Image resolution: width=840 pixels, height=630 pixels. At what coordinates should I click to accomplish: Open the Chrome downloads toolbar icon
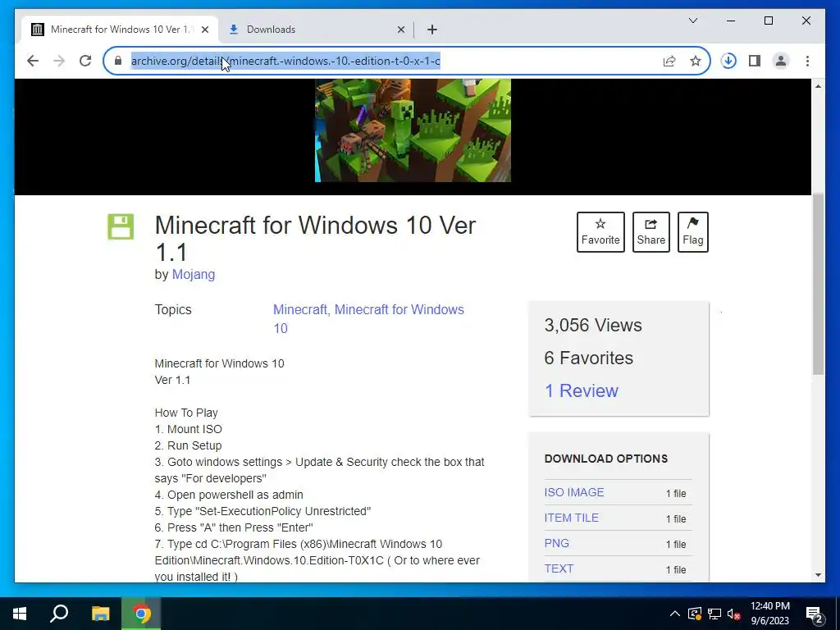[x=728, y=61]
